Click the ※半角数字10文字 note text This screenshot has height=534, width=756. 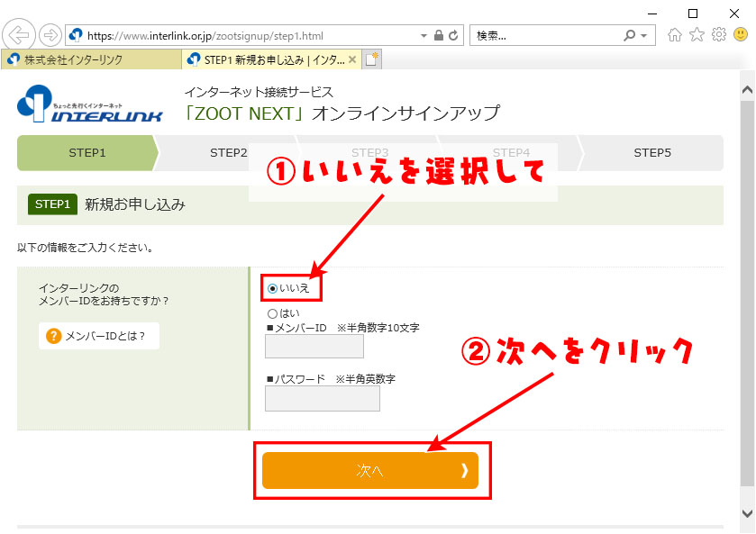coord(378,328)
